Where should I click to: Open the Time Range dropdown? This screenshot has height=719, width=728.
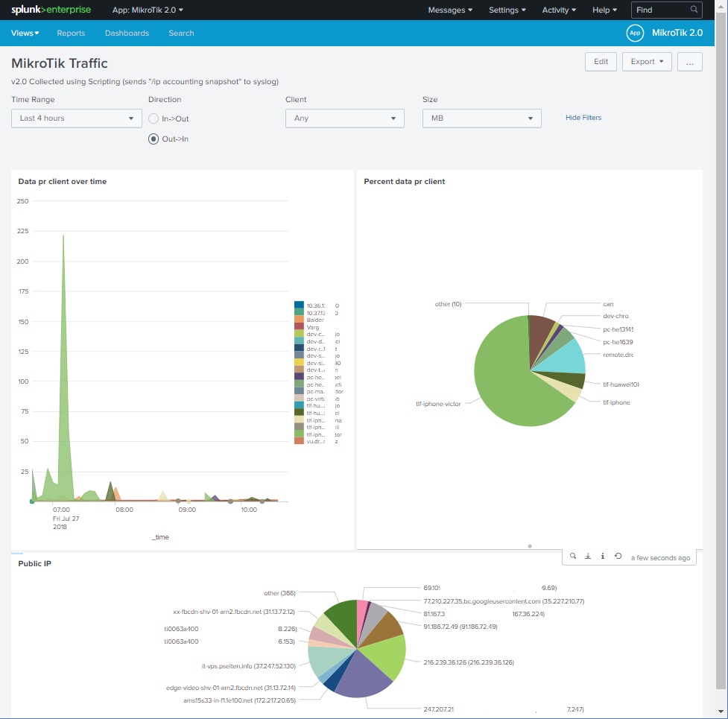click(77, 118)
